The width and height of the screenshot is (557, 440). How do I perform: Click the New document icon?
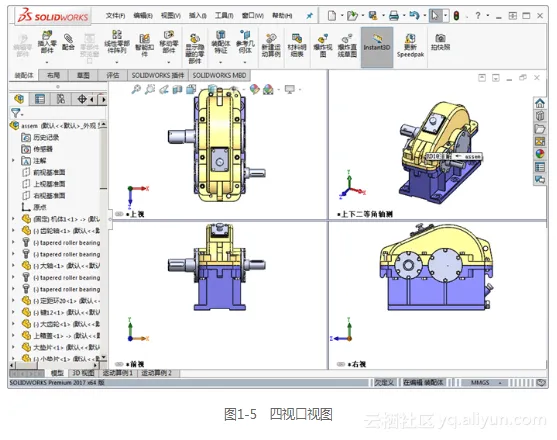tap(331, 16)
